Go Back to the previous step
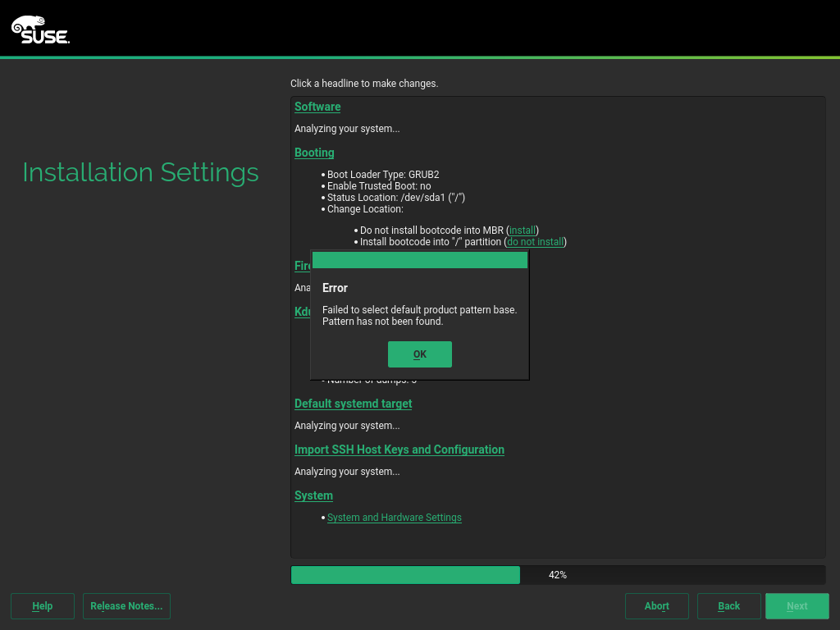Viewport: 840px width, 630px height. click(x=728, y=606)
